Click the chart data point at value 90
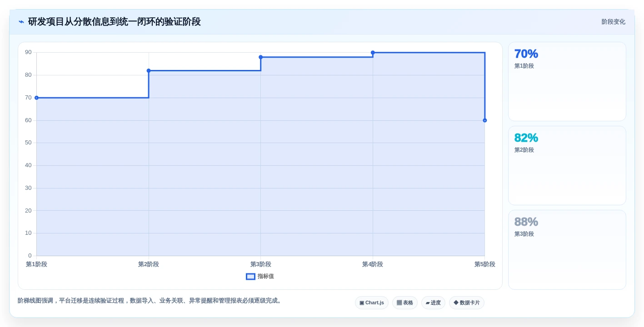 373,53
